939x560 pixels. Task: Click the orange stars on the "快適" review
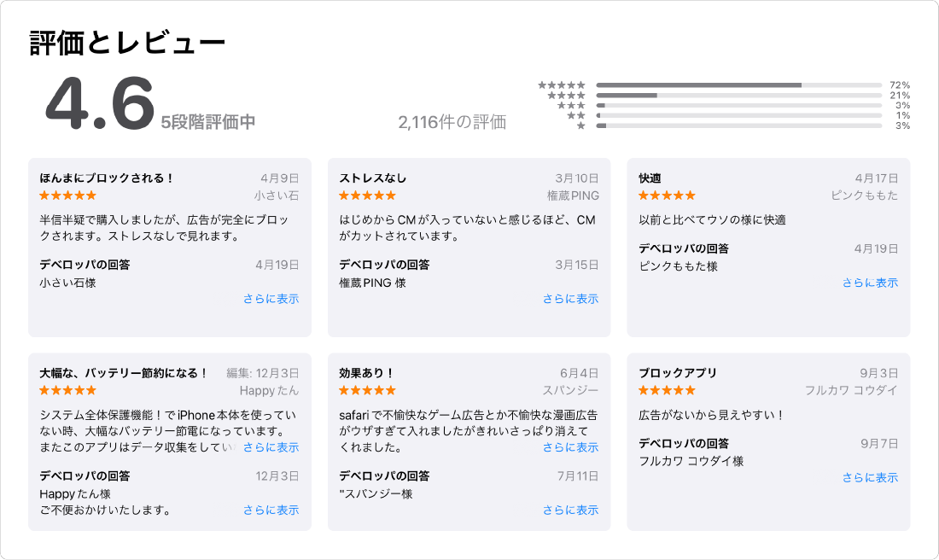coord(668,195)
